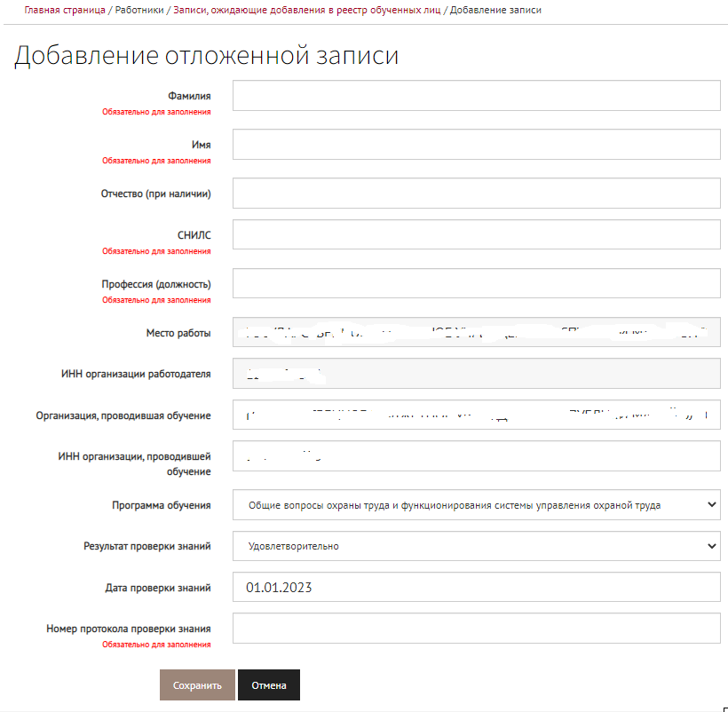Image resolution: width=728 pixels, height=712 pixels.
Task: Click the Добавление записи breadcrumb text
Action: (x=495, y=11)
